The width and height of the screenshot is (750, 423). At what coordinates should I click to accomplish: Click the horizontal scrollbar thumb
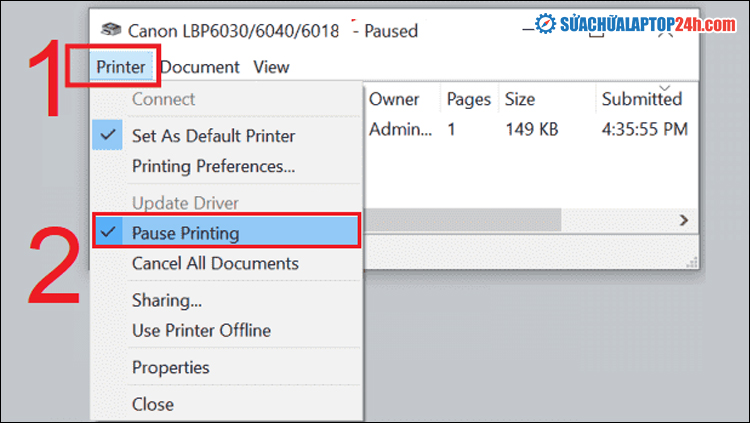point(463,220)
